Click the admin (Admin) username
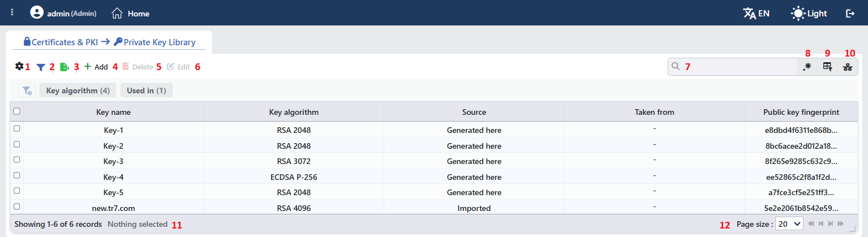Image resolution: width=868 pixels, height=237 pixels. tap(71, 13)
